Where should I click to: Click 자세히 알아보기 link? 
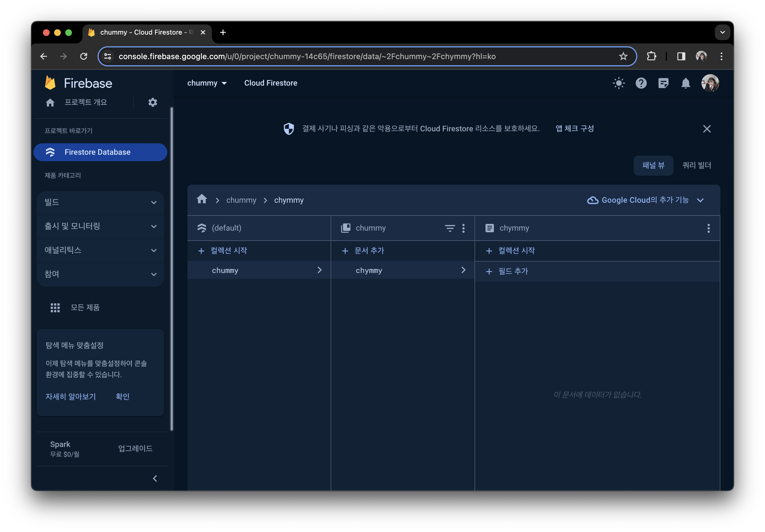point(71,397)
